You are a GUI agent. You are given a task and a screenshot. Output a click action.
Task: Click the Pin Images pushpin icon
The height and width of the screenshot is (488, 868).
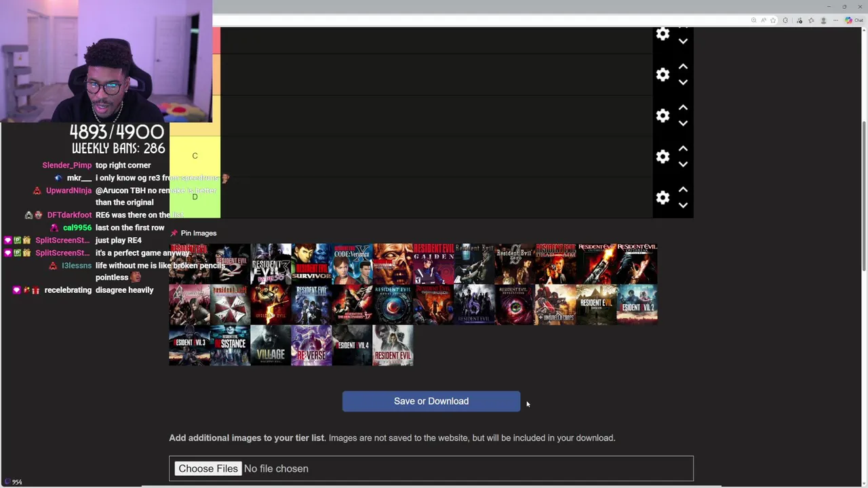[174, 233]
